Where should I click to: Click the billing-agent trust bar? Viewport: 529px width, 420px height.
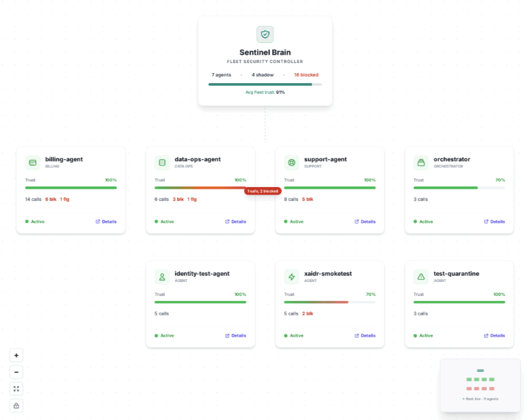pos(71,188)
